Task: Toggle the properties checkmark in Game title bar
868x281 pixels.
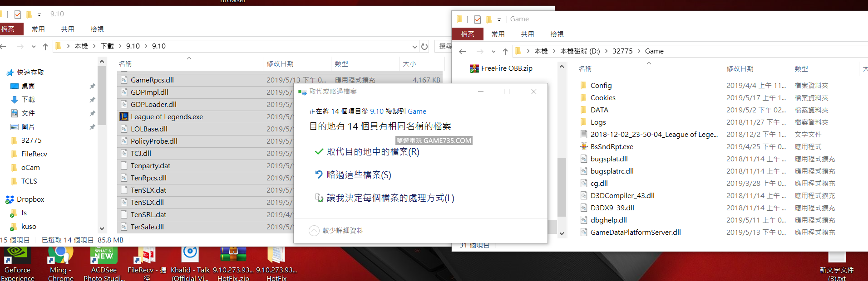Action: pos(477,19)
